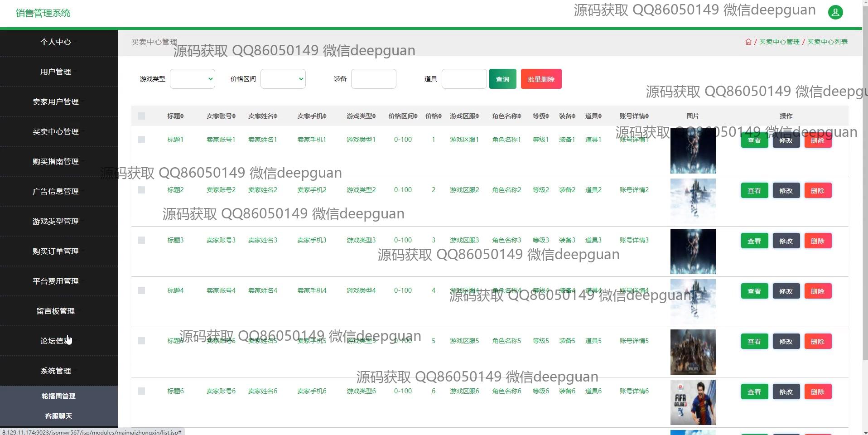
Task: Open the 游戏类型 dropdown filter
Action: [193, 79]
